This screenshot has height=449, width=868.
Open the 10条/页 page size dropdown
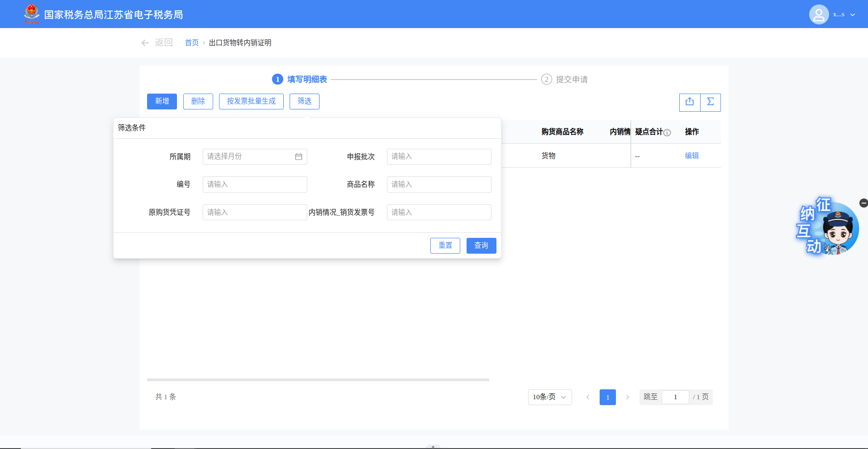(x=549, y=397)
